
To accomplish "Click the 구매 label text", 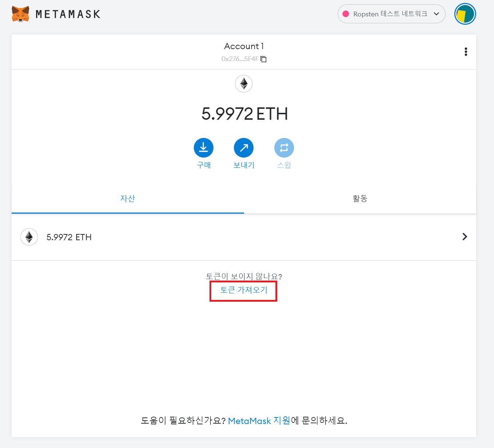I will click(204, 165).
